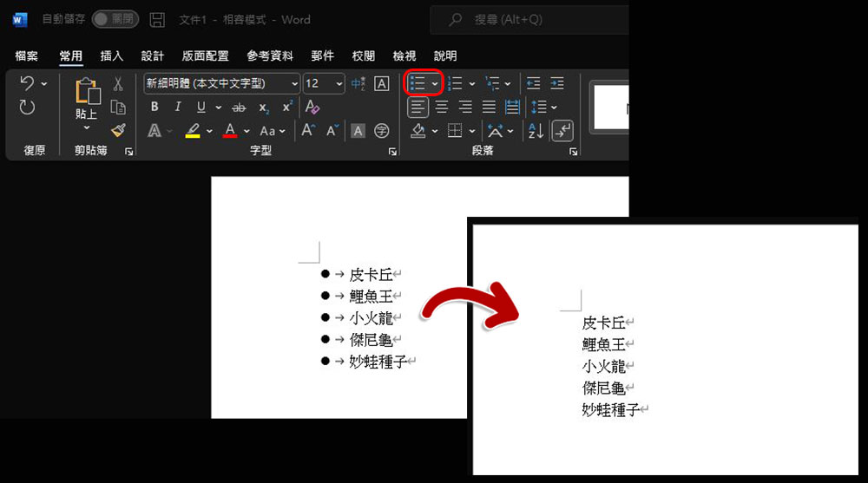Open the font size dropdown
Screen dimensions: 868x483
click(339, 84)
